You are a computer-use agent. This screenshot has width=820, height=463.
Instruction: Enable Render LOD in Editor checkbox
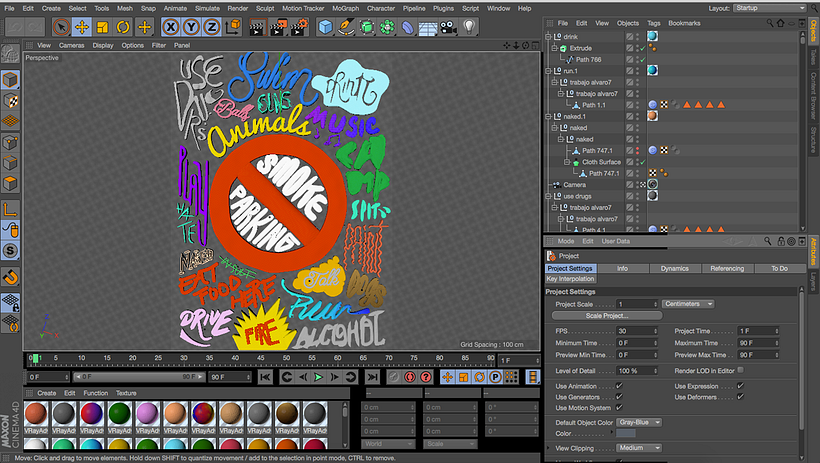pyautogui.click(x=741, y=370)
